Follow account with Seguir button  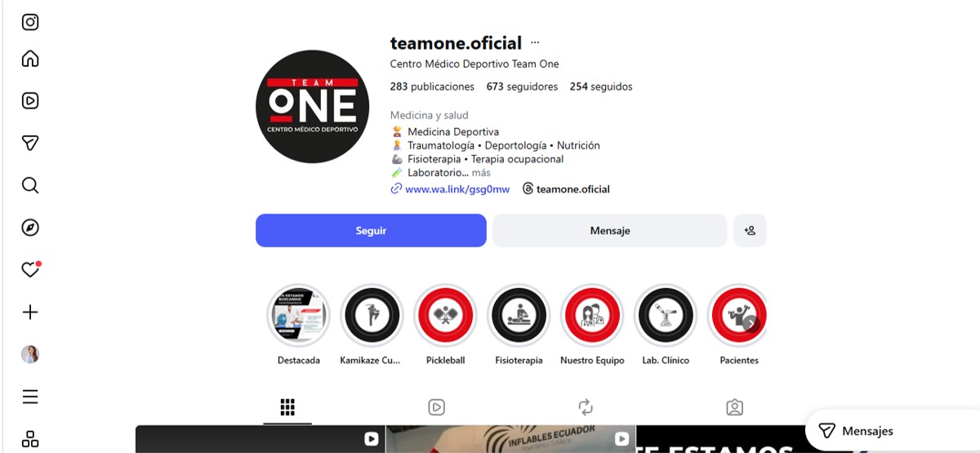[371, 230]
